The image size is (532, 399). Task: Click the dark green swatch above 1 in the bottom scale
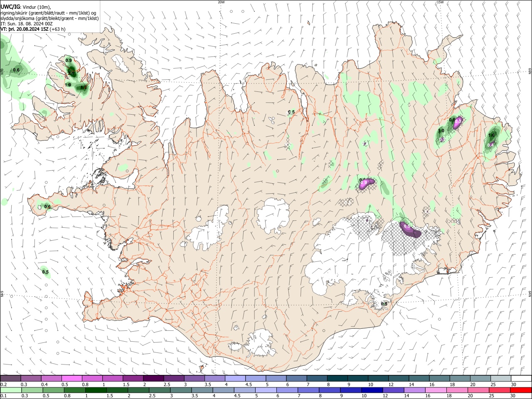click(96, 390)
